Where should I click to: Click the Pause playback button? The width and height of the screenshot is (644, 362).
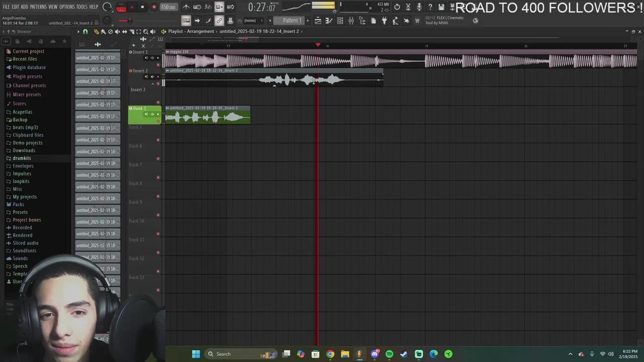tap(132, 7)
